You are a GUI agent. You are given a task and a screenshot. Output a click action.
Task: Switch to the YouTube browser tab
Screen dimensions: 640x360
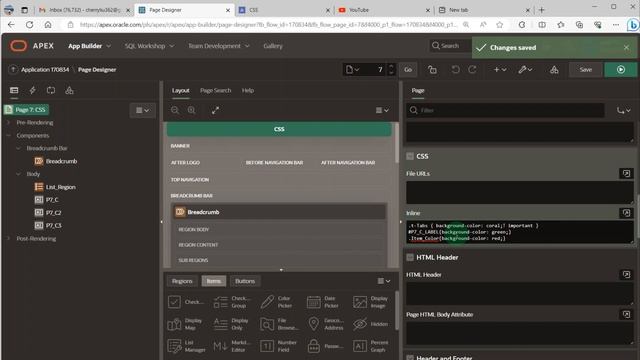(384, 10)
